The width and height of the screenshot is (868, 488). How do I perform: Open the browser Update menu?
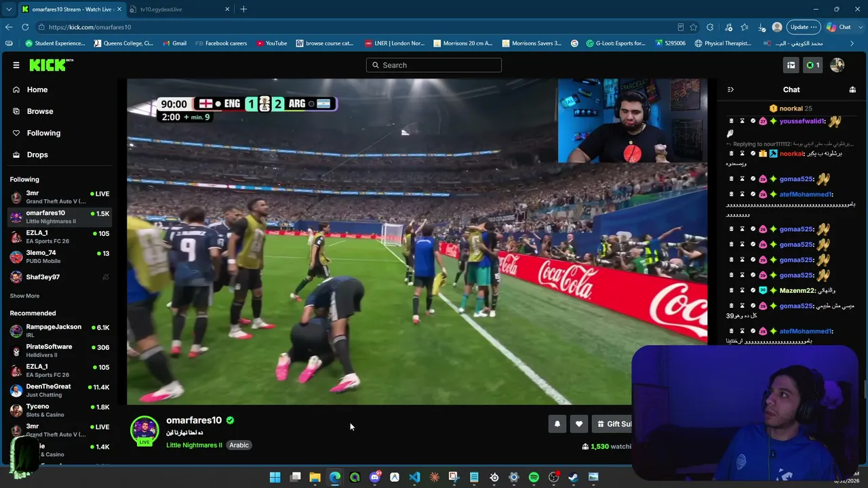tap(804, 27)
